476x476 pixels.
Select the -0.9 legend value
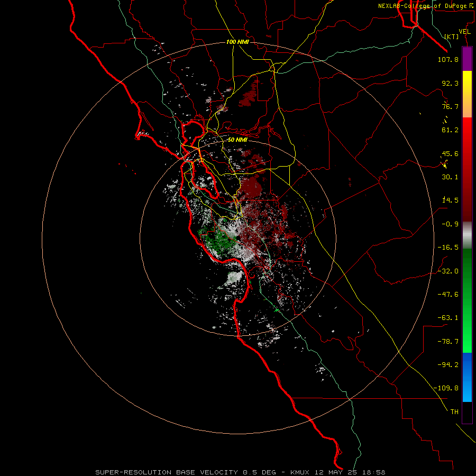(450, 224)
